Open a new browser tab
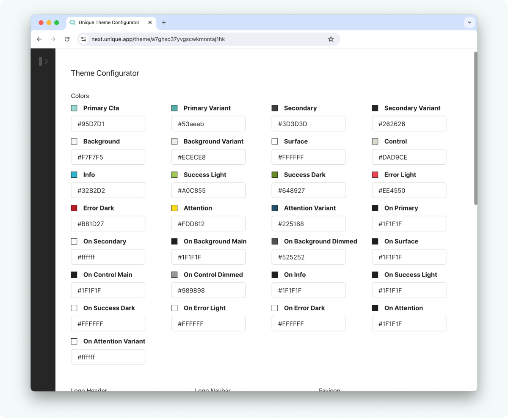This screenshot has width=508, height=420. 164,22
